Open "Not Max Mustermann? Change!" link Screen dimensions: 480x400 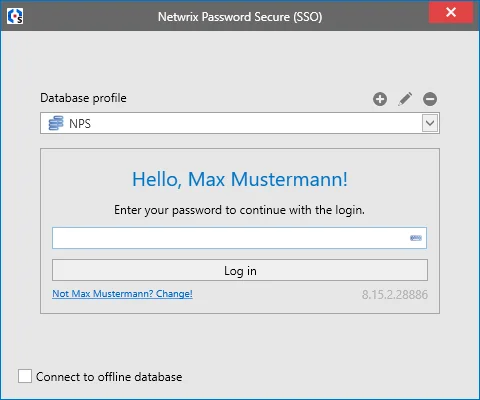tap(122, 294)
